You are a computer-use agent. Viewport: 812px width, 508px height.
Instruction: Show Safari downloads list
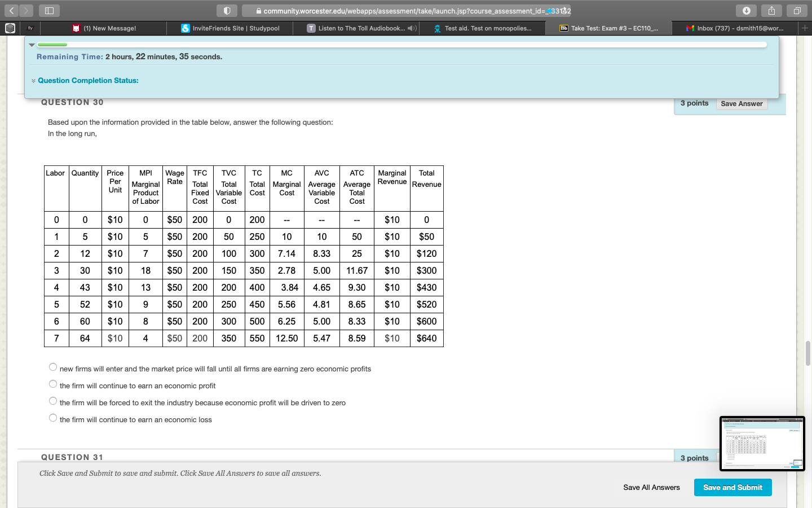point(746,11)
